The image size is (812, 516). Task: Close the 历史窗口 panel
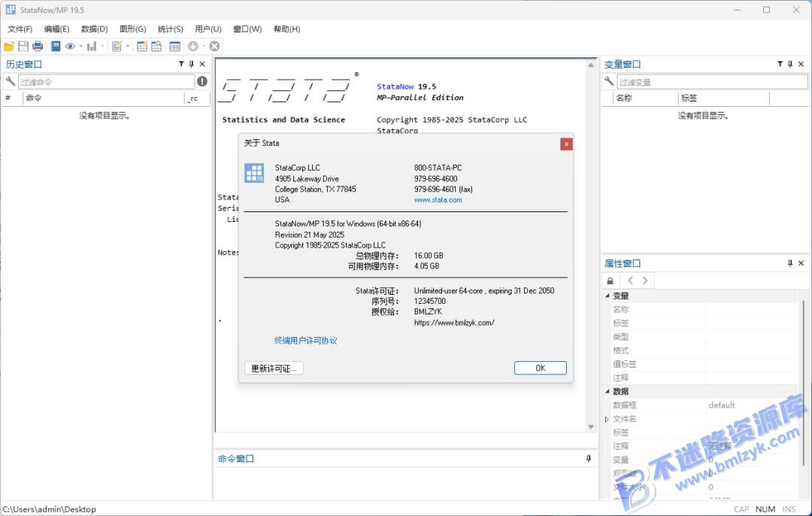[202, 64]
